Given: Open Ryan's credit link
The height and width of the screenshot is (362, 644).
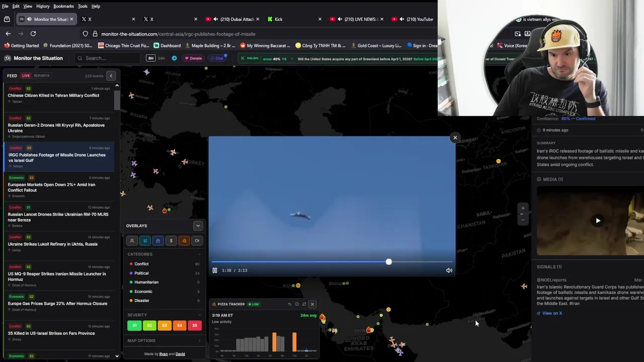Looking at the screenshot, I should pyautogui.click(x=164, y=354).
